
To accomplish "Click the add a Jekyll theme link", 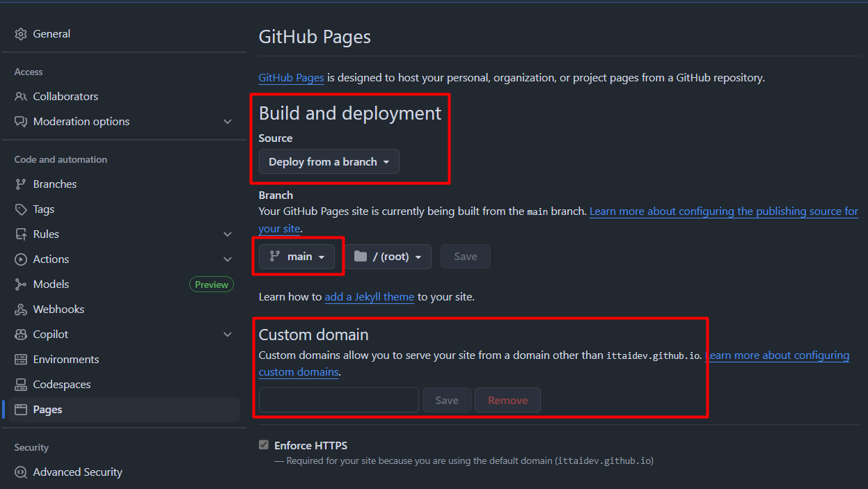I will pyautogui.click(x=369, y=296).
